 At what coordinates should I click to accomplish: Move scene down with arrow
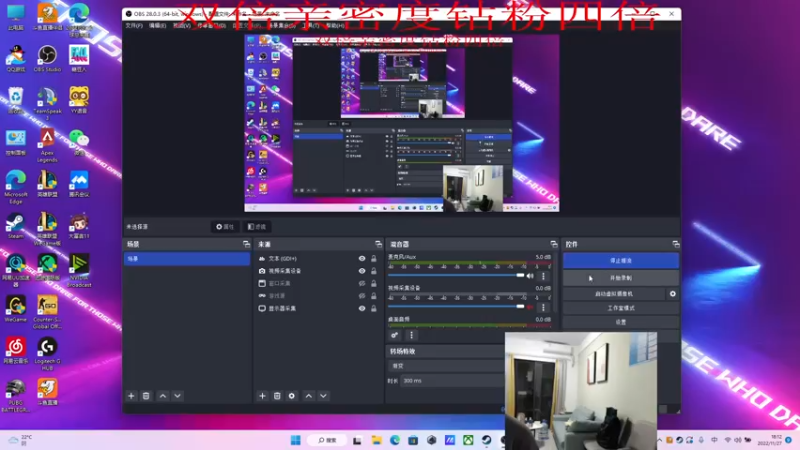click(178, 396)
